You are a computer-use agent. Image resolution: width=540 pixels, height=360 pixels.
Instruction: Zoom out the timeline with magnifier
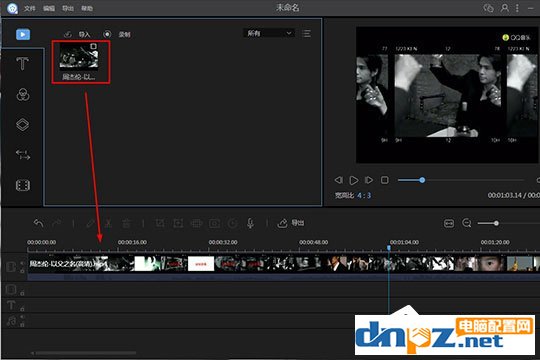(467, 224)
